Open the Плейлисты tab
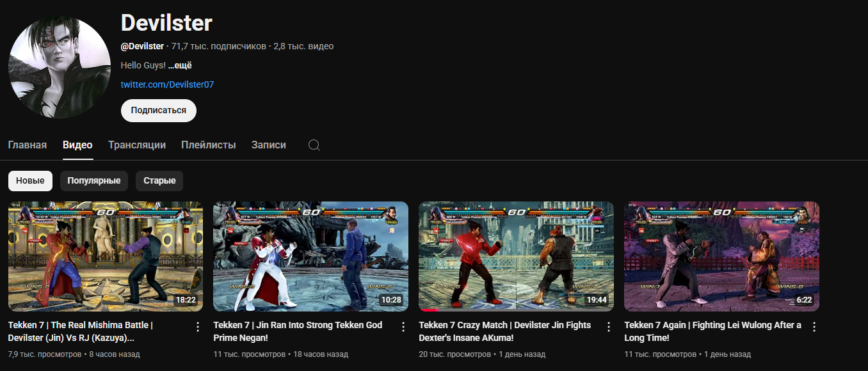Viewport: 868px width, 371px height. [x=208, y=145]
